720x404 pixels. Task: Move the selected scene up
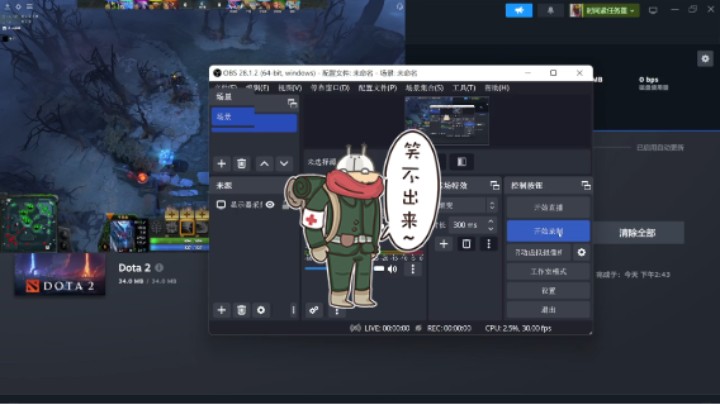point(264,163)
